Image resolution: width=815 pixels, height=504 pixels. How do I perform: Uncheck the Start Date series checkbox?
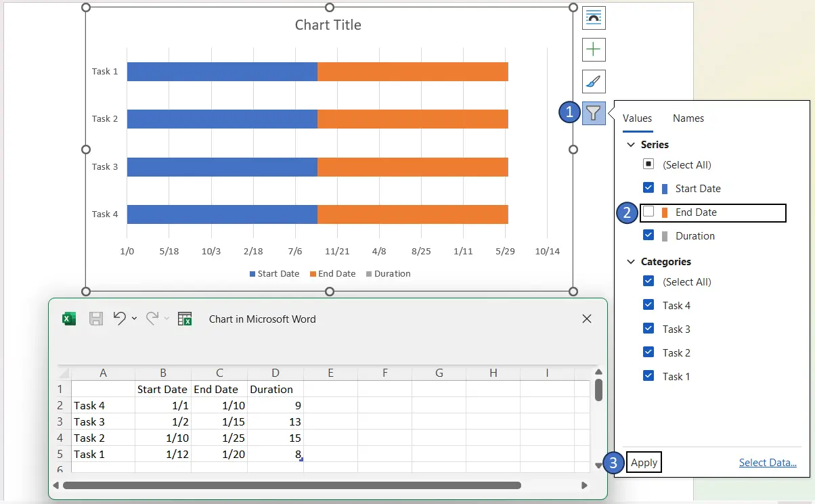click(x=648, y=188)
